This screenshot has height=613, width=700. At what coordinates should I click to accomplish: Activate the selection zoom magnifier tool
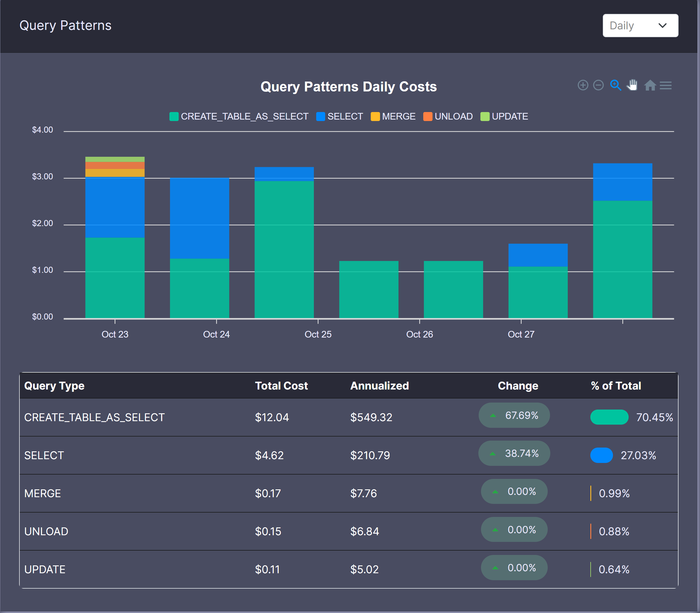click(x=615, y=85)
